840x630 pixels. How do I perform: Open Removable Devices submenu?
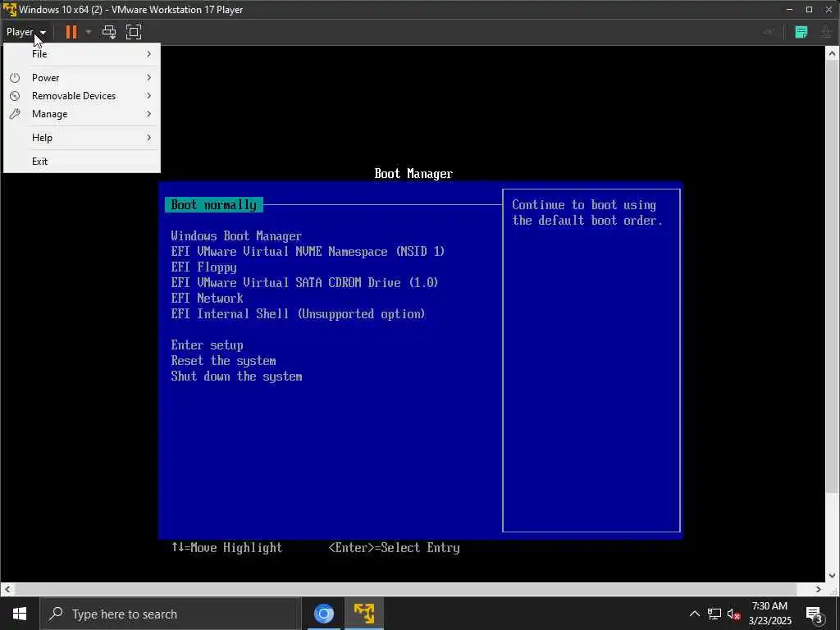(x=82, y=96)
